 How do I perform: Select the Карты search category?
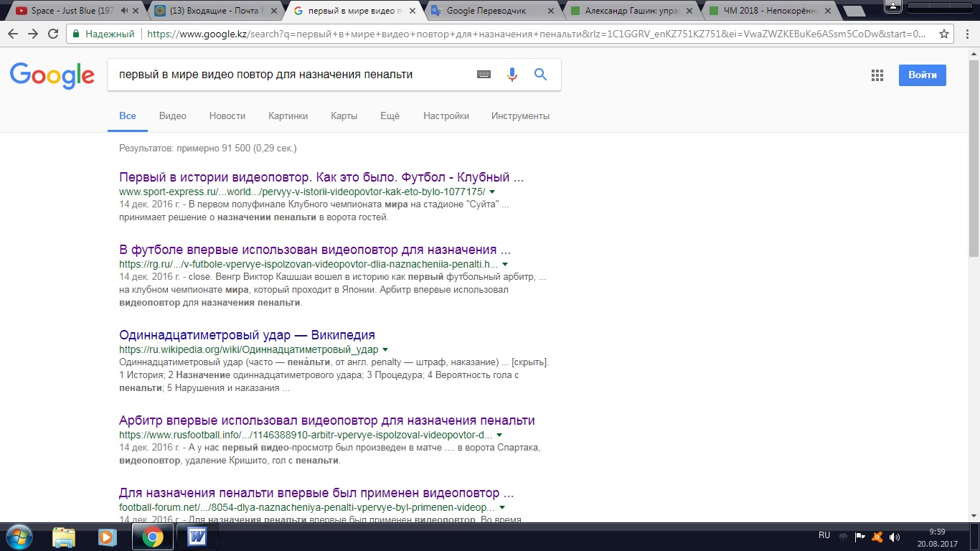344,116
